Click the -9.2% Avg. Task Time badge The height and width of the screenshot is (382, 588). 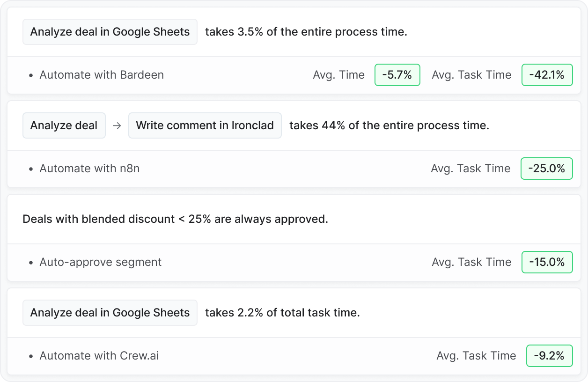[549, 356]
